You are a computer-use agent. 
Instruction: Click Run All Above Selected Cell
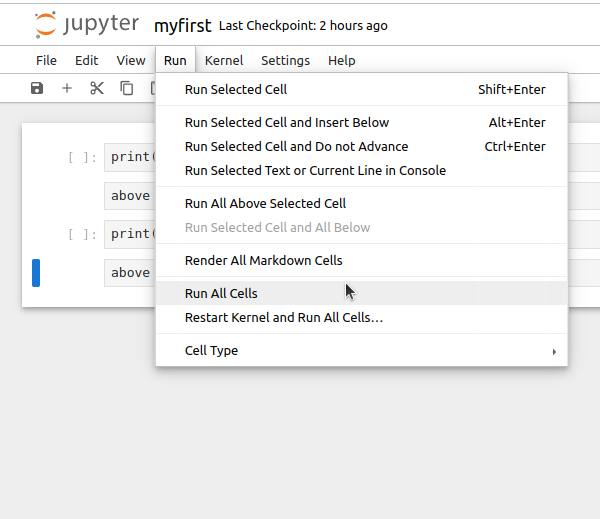pyautogui.click(x=265, y=203)
